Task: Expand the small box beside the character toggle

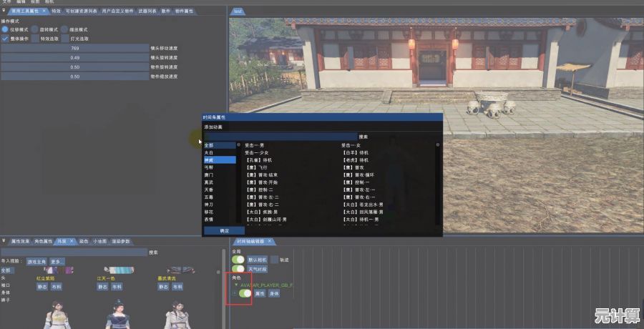Action: tap(234, 293)
